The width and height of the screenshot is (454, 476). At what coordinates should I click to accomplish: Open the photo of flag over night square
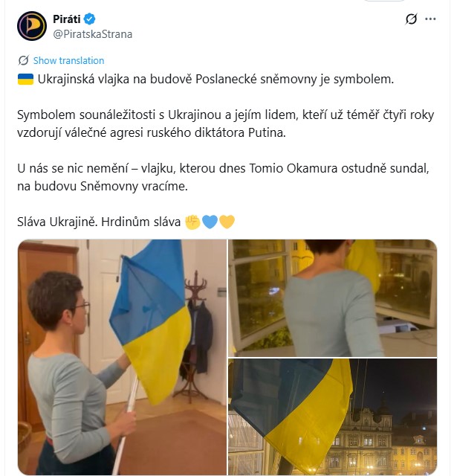pyautogui.click(x=333, y=416)
